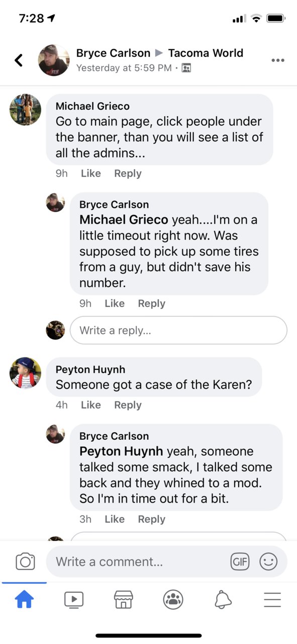Reply to Peyton Huynh's comment

[x=128, y=405]
